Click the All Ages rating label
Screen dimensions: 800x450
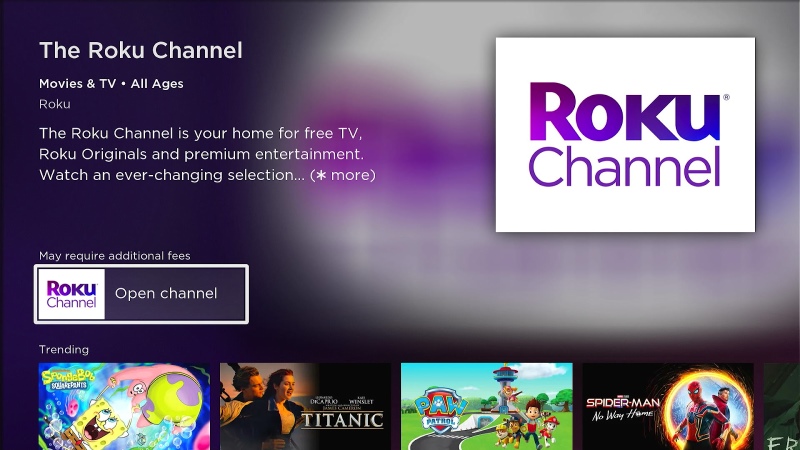tap(157, 84)
